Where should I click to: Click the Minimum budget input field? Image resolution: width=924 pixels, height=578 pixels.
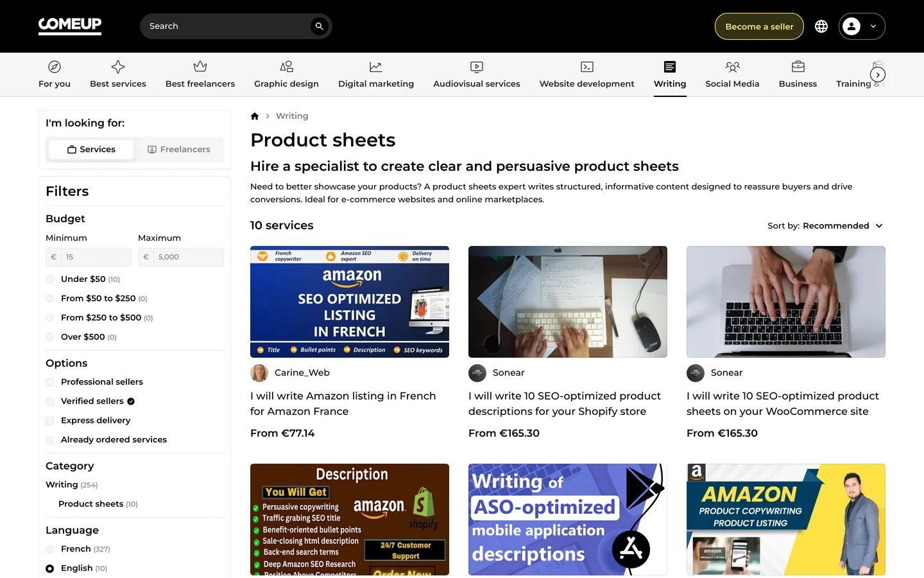(x=96, y=257)
